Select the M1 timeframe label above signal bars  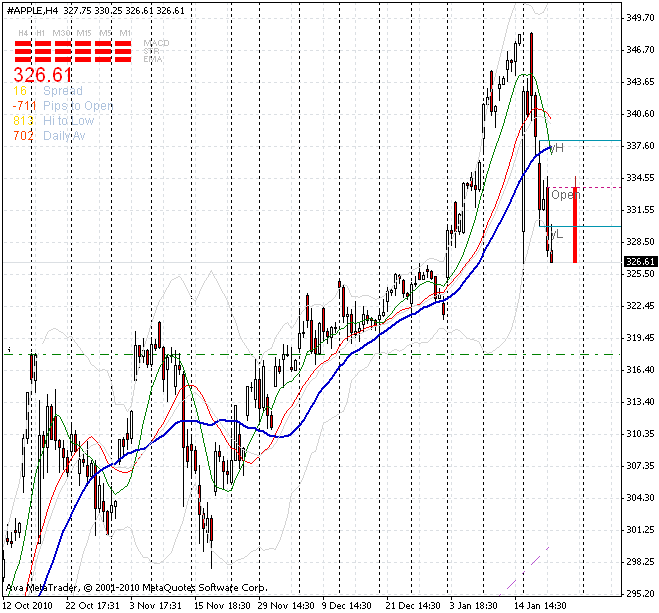tap(125, 33)
